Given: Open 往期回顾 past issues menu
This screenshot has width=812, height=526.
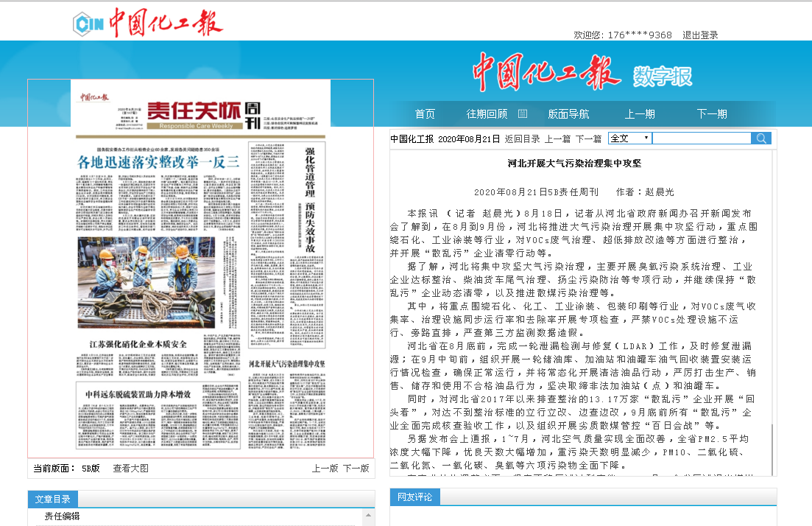Looking at the screenshot, I should pyautogui.click(x=487, y=114).
